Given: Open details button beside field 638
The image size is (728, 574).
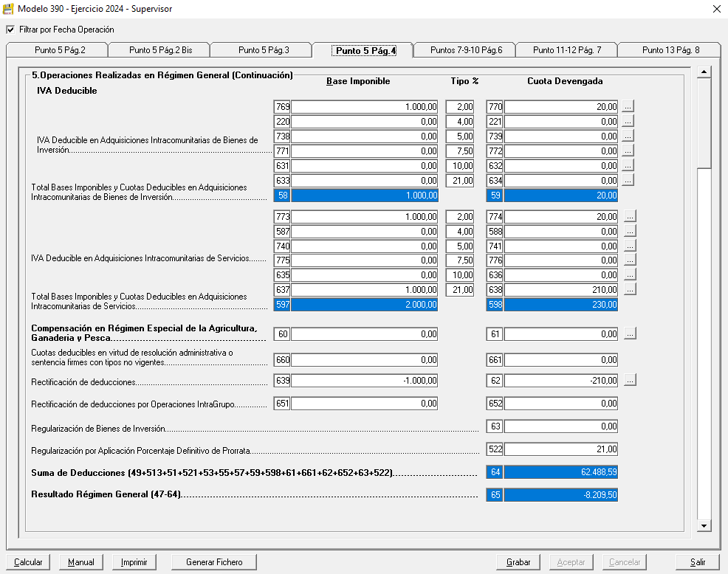Looking at the screenshot, I should (x=630, y=289).
